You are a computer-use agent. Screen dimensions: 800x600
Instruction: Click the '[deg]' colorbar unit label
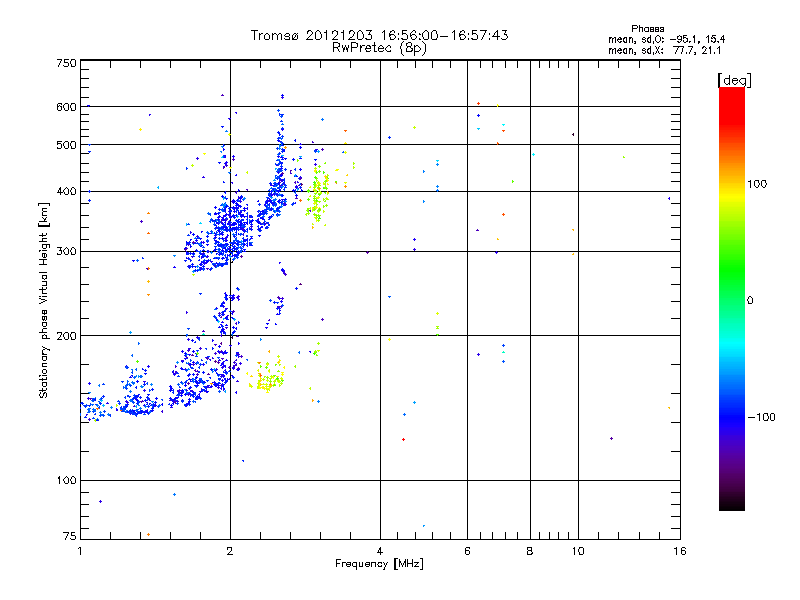(734, 80)
